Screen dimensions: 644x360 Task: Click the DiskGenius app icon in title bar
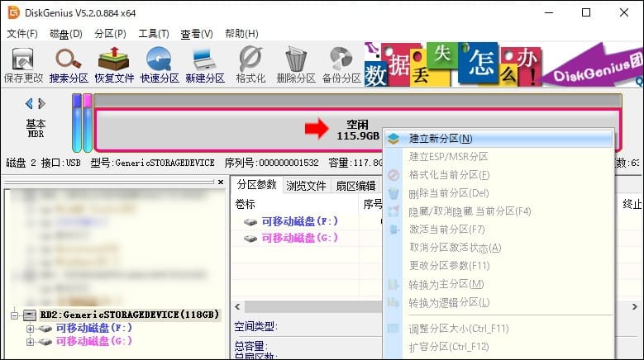[x=13, y=12]
